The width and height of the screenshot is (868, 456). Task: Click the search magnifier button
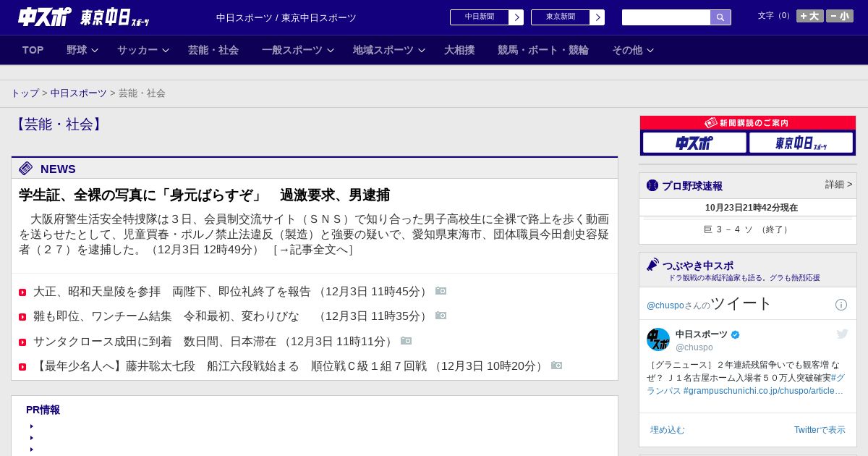720,17
